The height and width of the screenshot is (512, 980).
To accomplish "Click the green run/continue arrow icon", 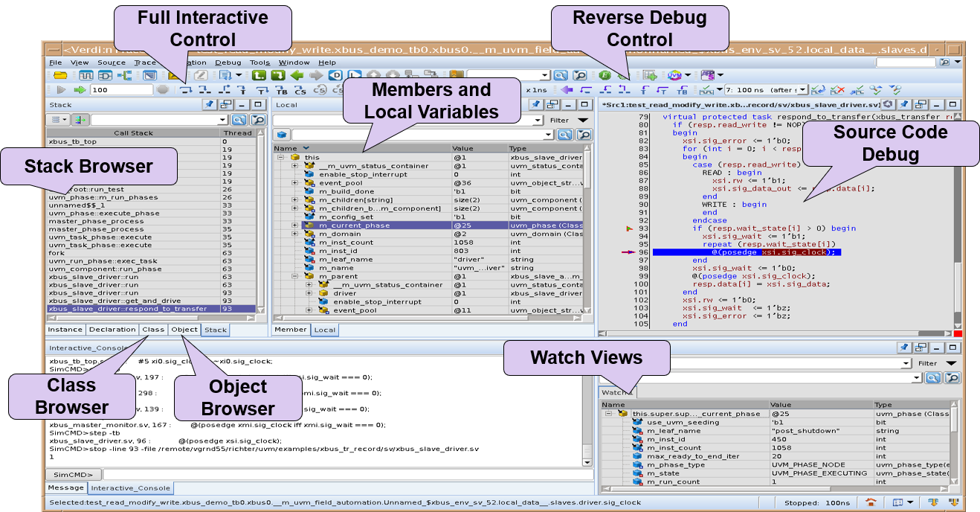I will tap(80, 90).
